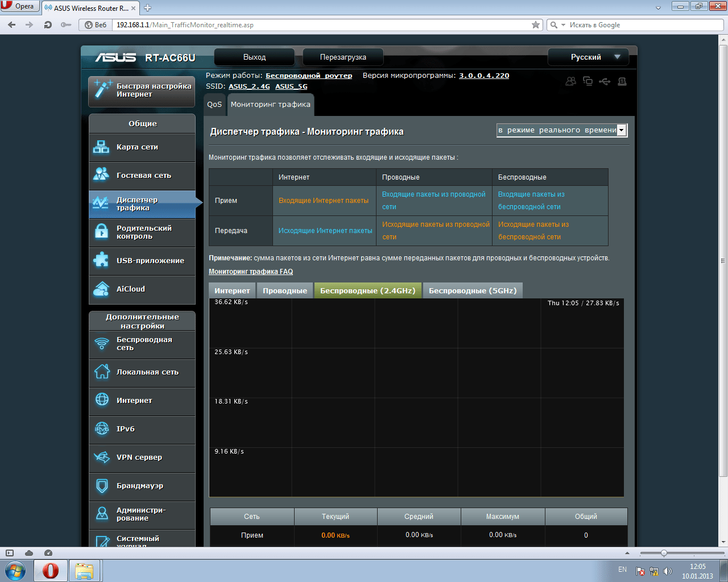Screen dimensions: 728x582
Task: Switch graph to the Интернет tab
Action: pyautogui.click(x=232, y=290)
